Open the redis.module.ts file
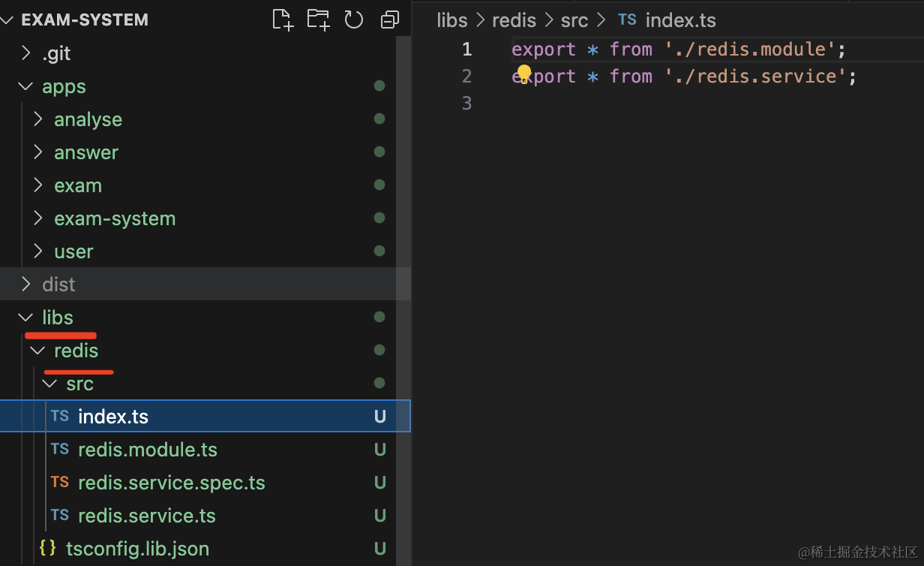The height and width of the screenshot is (566, 924). click(147, 450)
